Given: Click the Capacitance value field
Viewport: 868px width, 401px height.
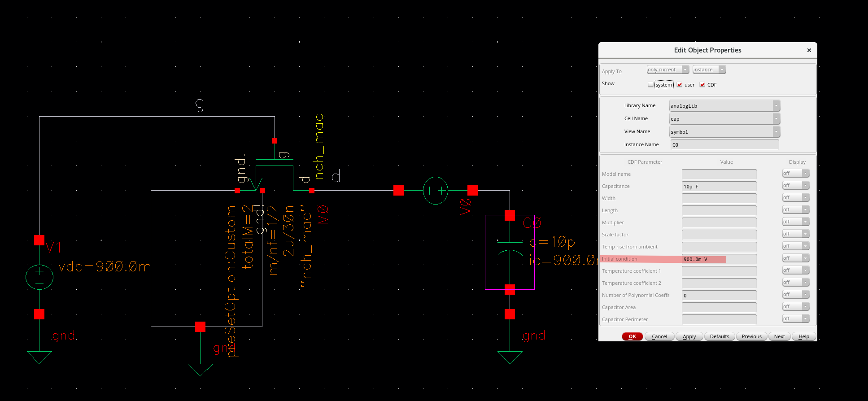Looking at the screenshot, I should click(x=719, y=186).
